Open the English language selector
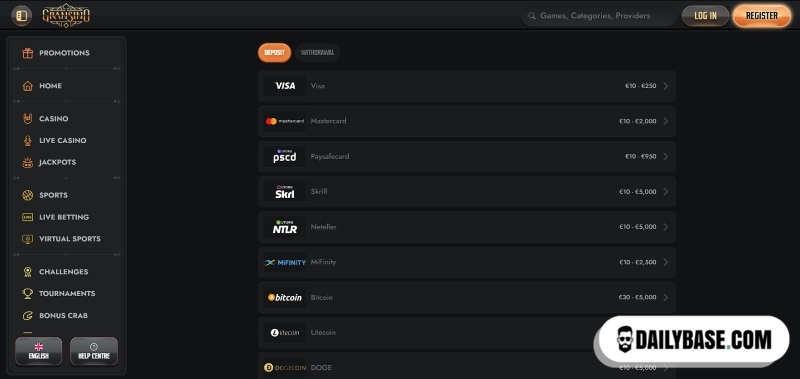800x379 pixels. pyautogui.click(x=39, y=351)
